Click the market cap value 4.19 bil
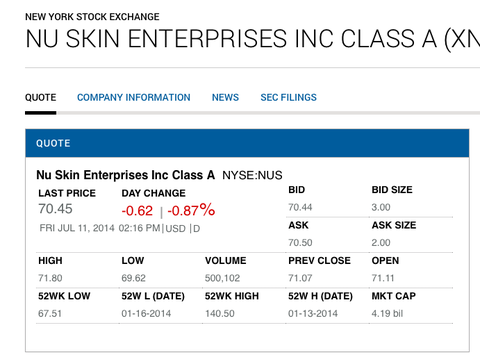This screenshot has width=480, height=364. tap(387, 314)
